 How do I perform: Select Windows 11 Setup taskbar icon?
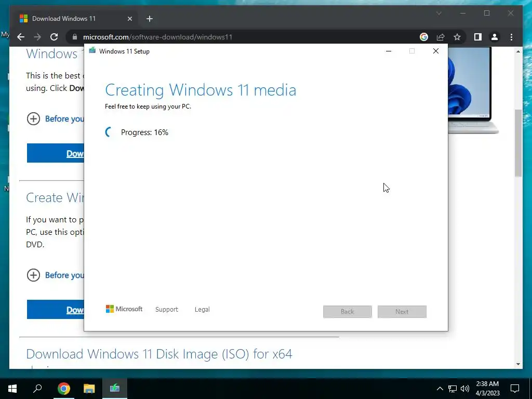(115, 389)
